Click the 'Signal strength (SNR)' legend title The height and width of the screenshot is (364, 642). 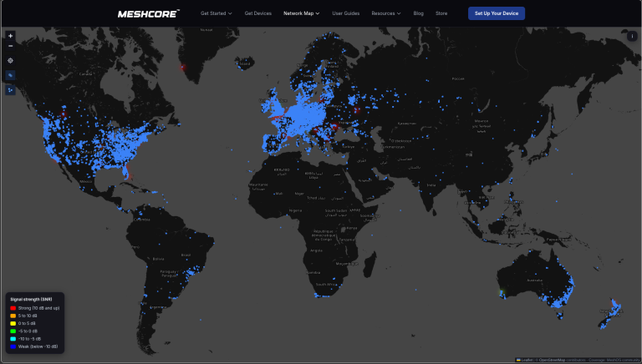[x=31, y=300]
